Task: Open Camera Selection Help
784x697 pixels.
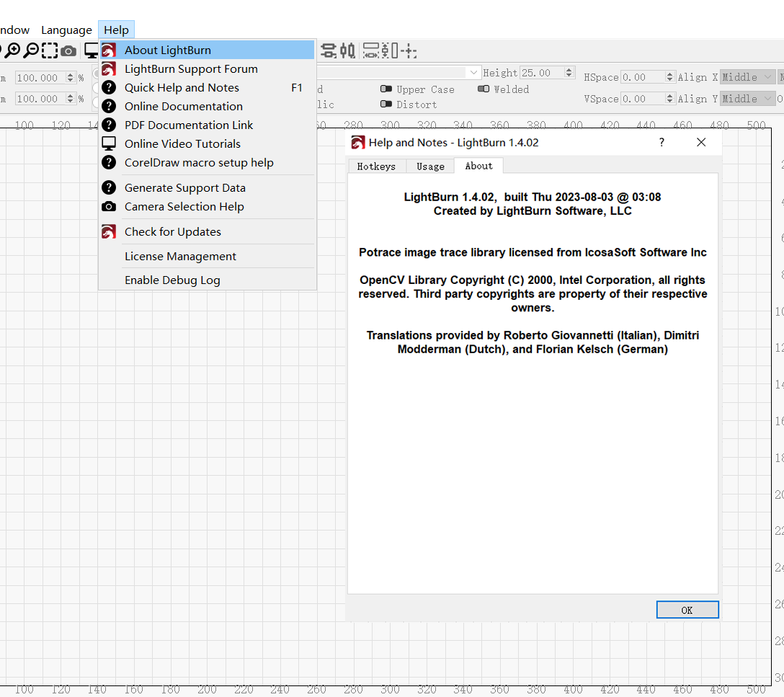Action: click(207, 206)
